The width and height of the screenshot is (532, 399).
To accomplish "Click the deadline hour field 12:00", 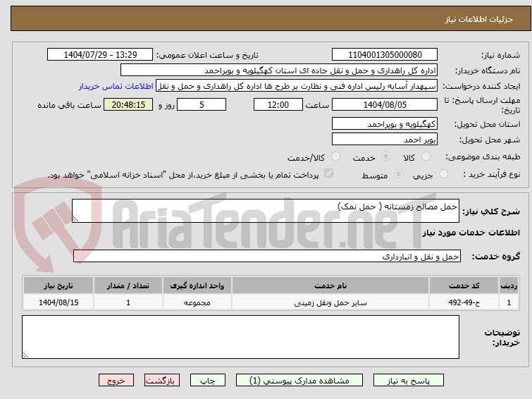I will tap(278, 104).
